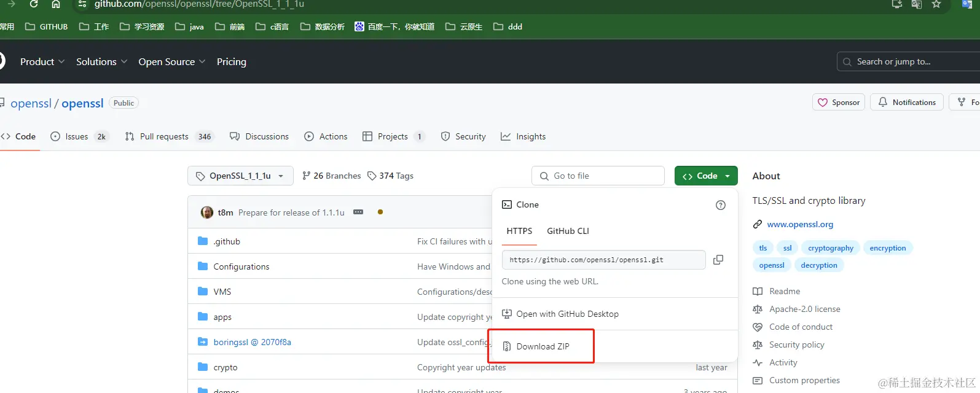Expand the Open Source menu
980x393 pixels.
click(x=172, y=61)
